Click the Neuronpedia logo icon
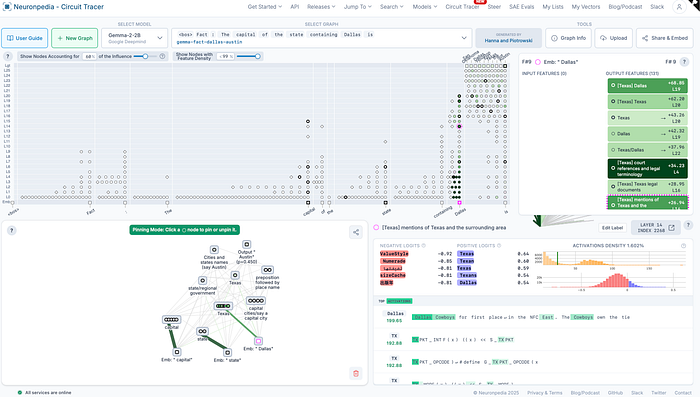This screenshot has height=397, width=700. tap(7, 7)
